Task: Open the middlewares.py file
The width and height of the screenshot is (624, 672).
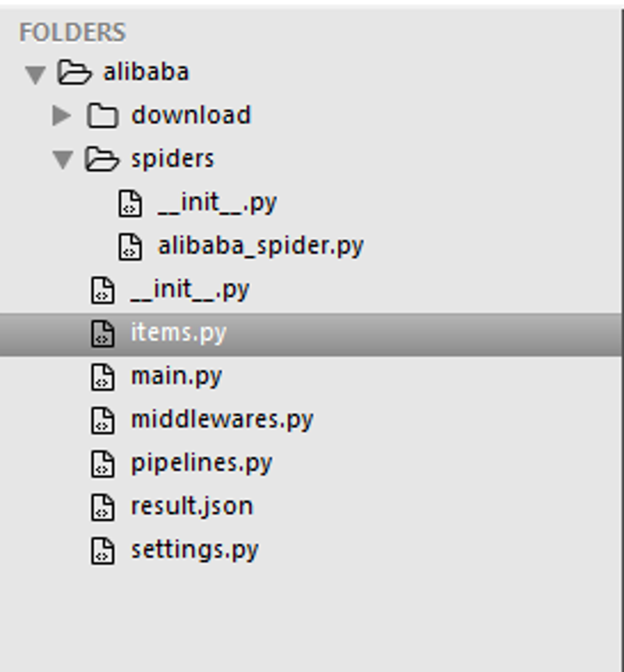Action: [222, 419]
